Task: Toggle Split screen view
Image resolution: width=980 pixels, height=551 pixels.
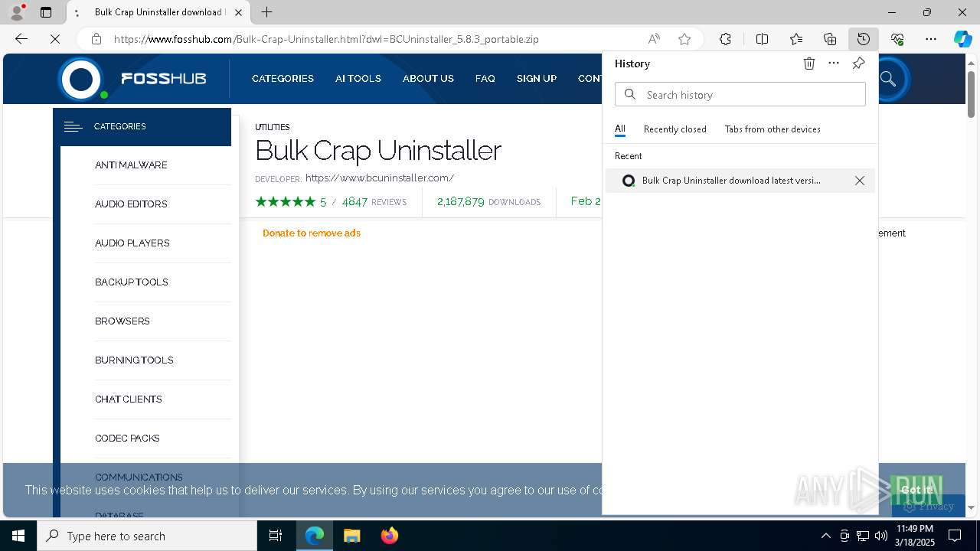Action: click(x=762, y=39)
